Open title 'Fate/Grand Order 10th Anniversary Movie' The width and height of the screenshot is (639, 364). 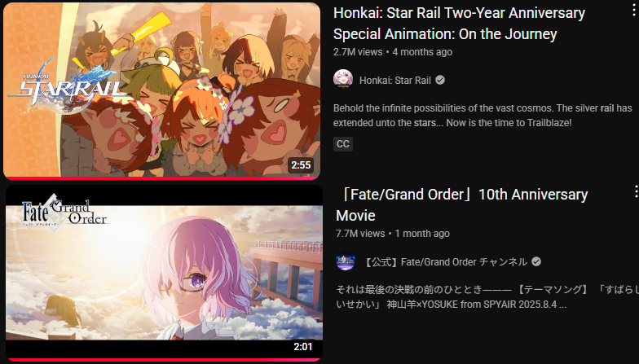pos(461,205)
